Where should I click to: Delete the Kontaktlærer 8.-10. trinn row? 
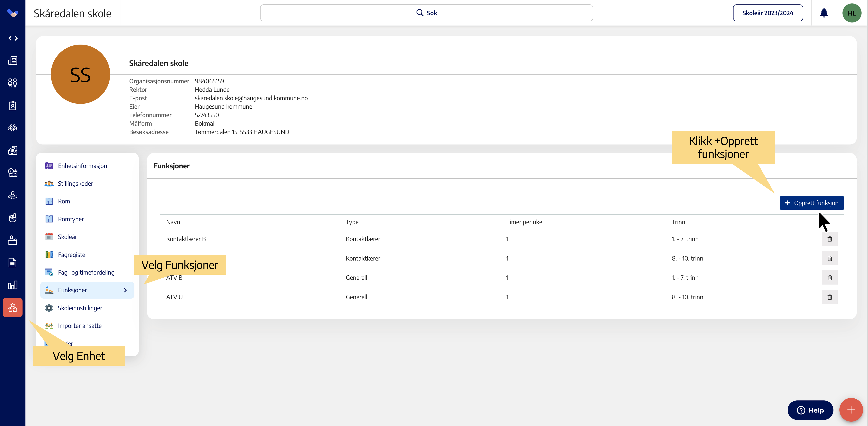(x=830, y=258)
